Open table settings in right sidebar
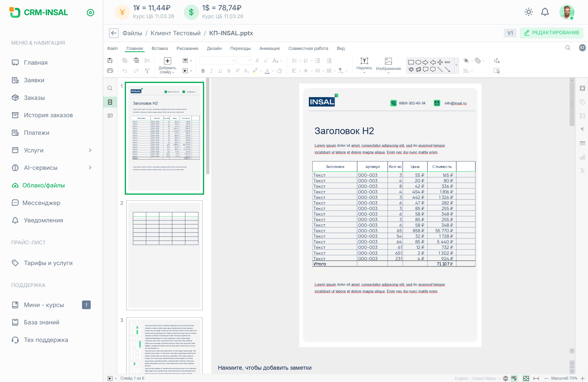This screenshot has height=382, width=588. pos(582,143)
